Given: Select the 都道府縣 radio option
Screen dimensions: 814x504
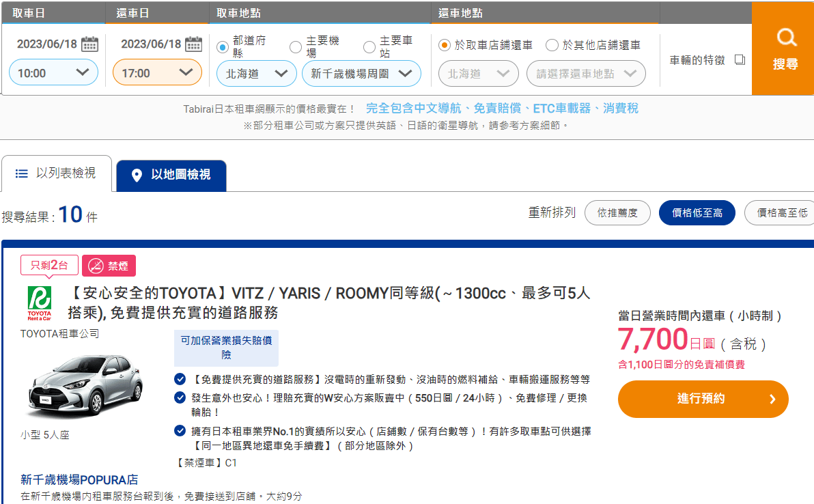Looking at the screenshot, I should coord(223,47).
